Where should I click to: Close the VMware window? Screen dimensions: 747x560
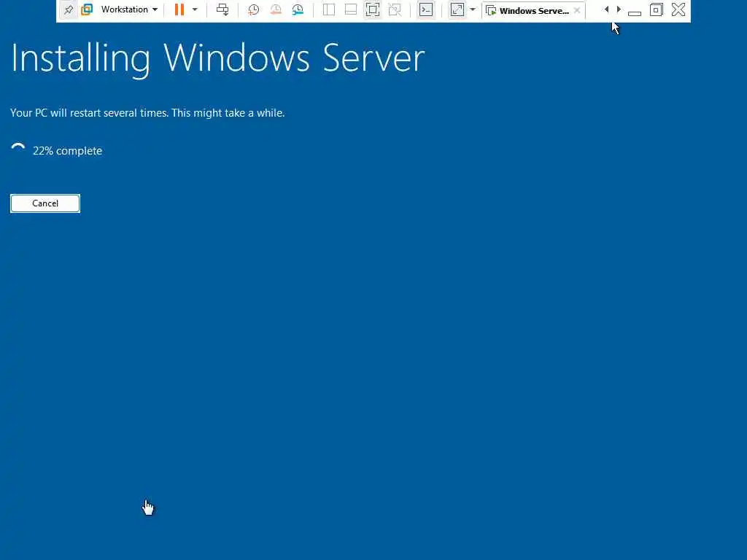point(678,9)
